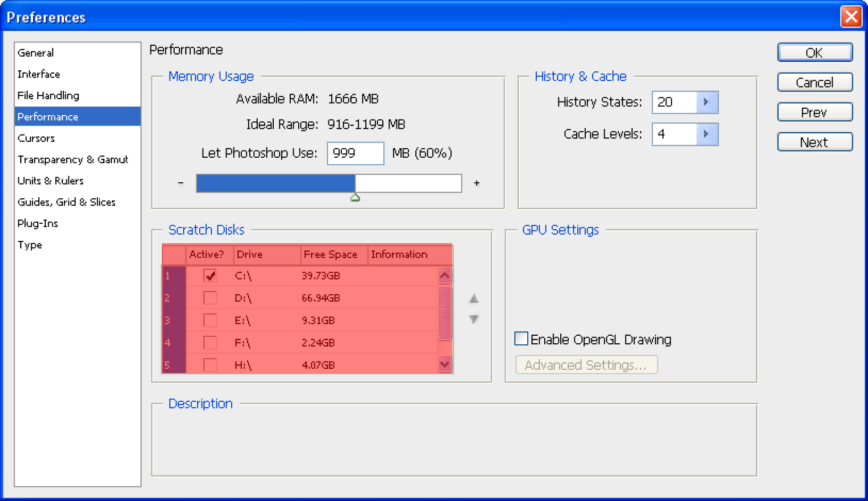Increase memory with the plus sign
This screenshot has height=501, width=868.
click(477, 183)
